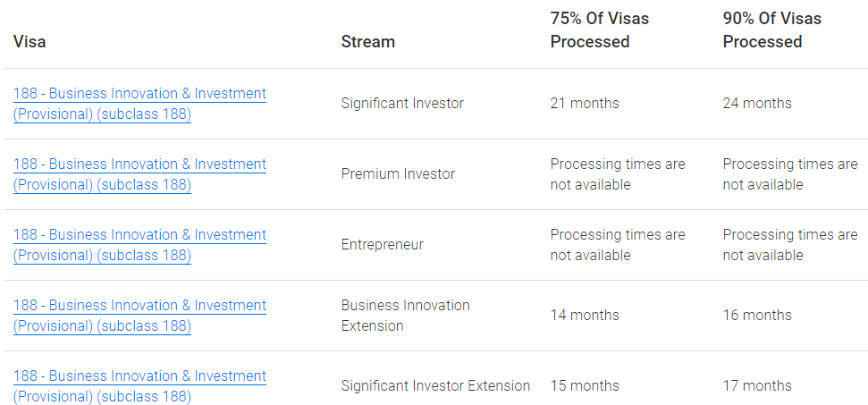Viewport: 868px width, 405px height.
Task: Select the Business Innovation Extension stream cell
Action: 405,316
